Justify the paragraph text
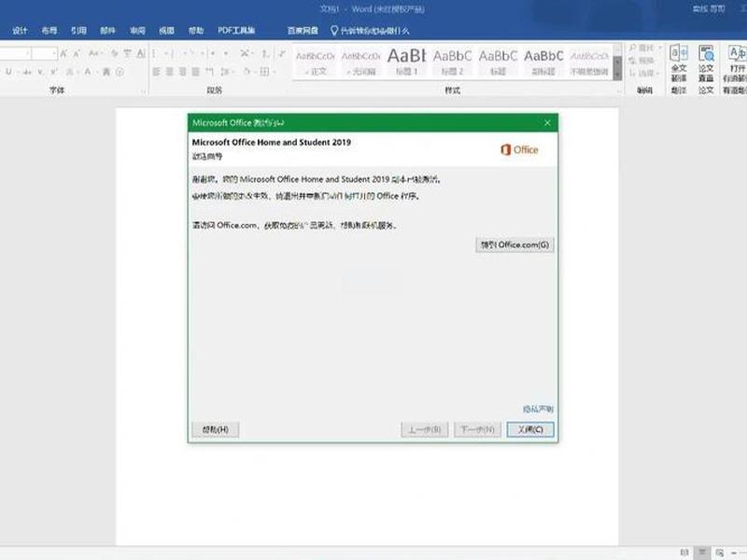 click(195, 72)
